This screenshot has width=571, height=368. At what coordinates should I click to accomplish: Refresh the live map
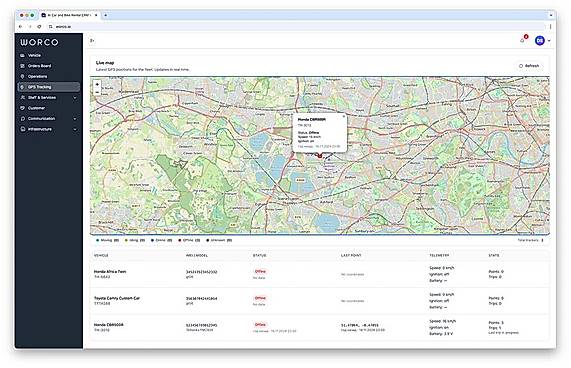(x=529, y=66)
